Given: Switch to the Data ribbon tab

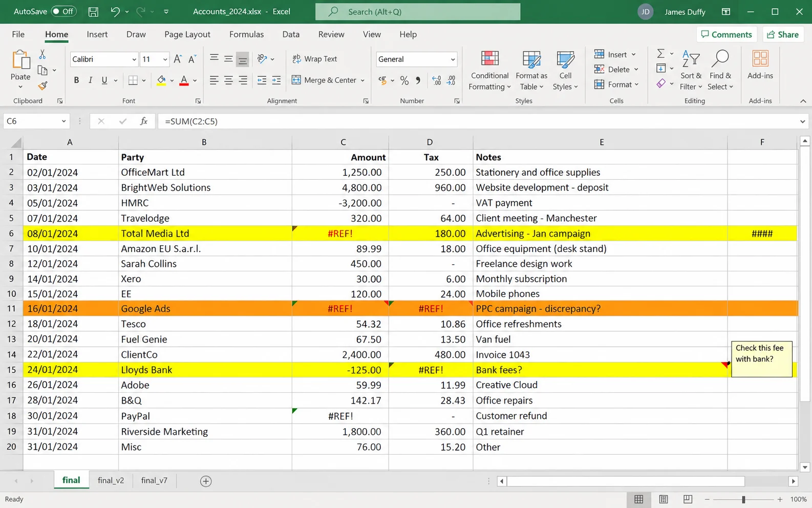Looking at the screenshot, I should [291, 34].
